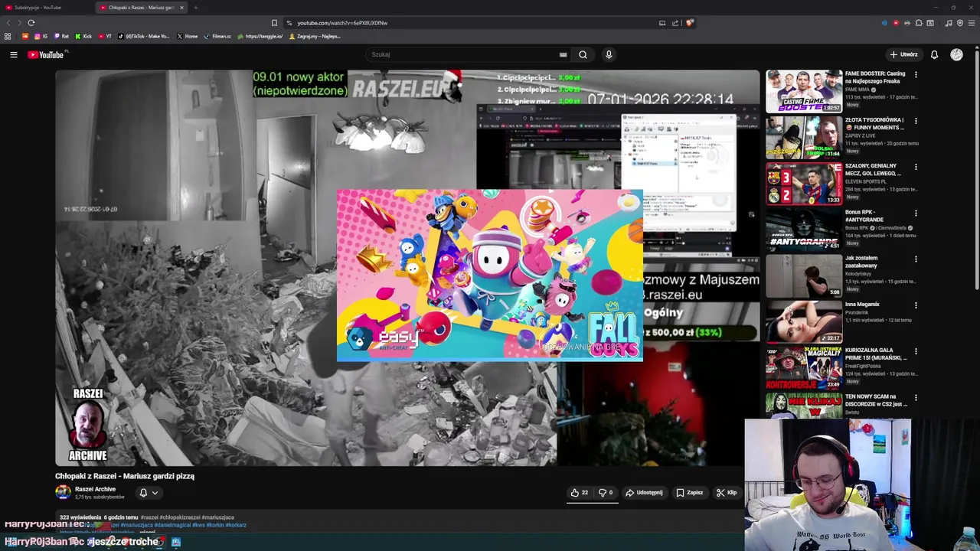Viewport: 980px width, 551px height.
Task: Close the Chłopaki z Raszei tab
Action: (x=181, y=8)
